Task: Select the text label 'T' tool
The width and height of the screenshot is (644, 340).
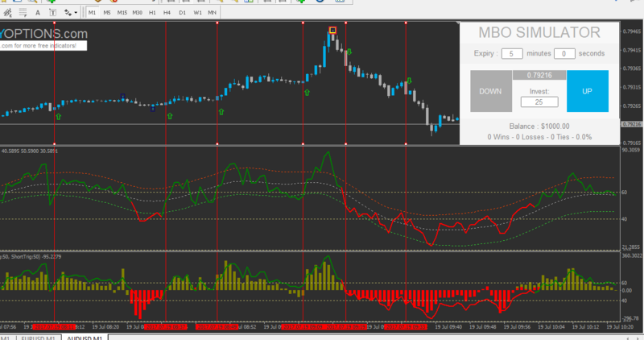Action: tap(52, 13)
